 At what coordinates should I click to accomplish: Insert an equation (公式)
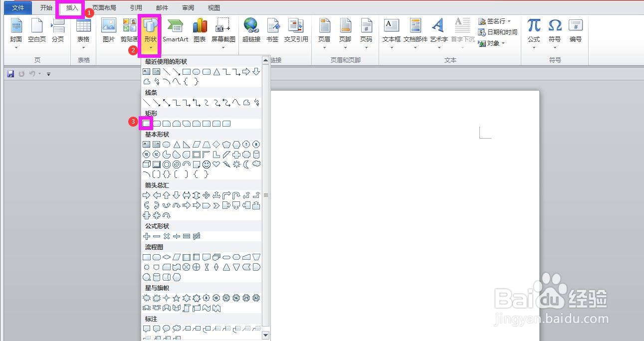(x=533, y=30)
